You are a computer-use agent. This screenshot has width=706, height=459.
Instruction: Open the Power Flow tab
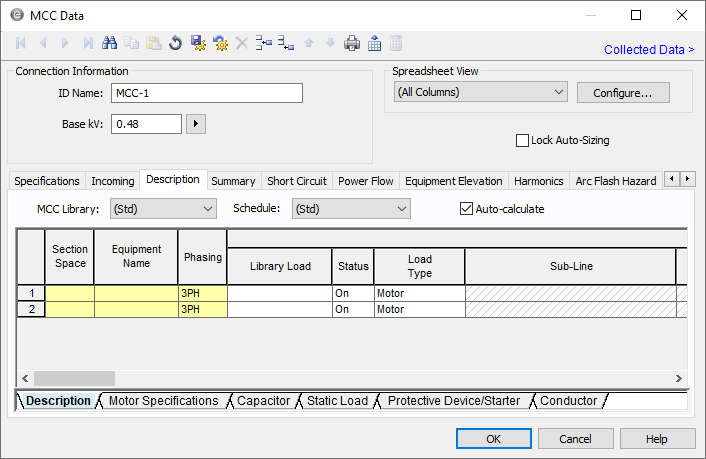click(x=366, y=181)
